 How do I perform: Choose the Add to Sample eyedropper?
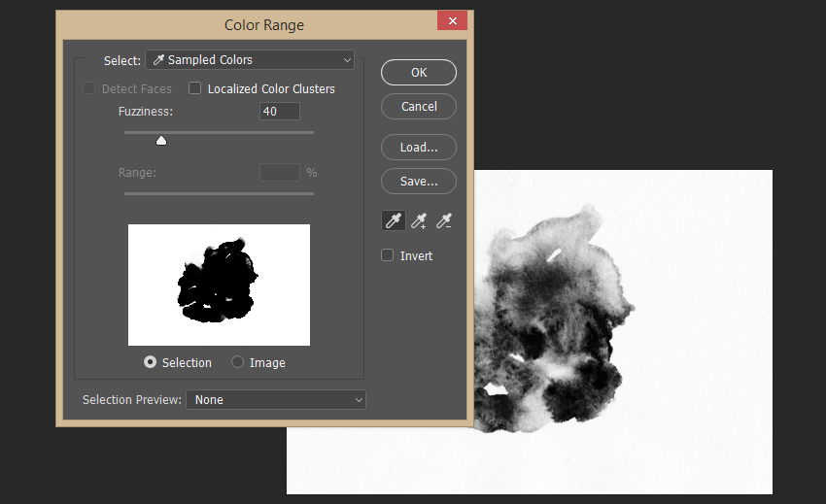click(419, 221)
